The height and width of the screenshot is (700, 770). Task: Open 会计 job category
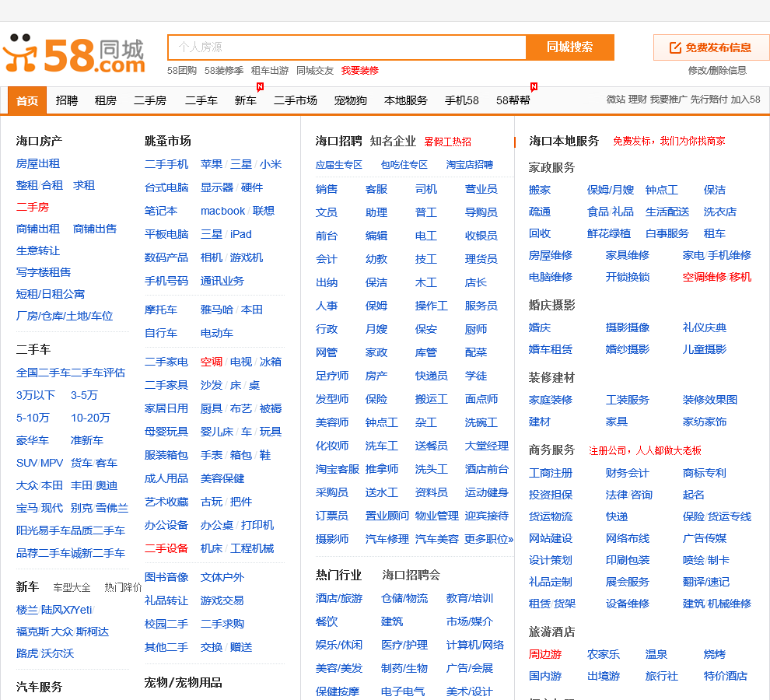point(327,259)
